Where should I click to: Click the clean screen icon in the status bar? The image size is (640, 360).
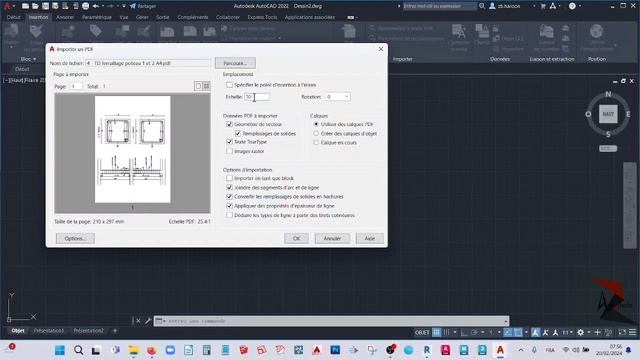click(x=622, y=332)
